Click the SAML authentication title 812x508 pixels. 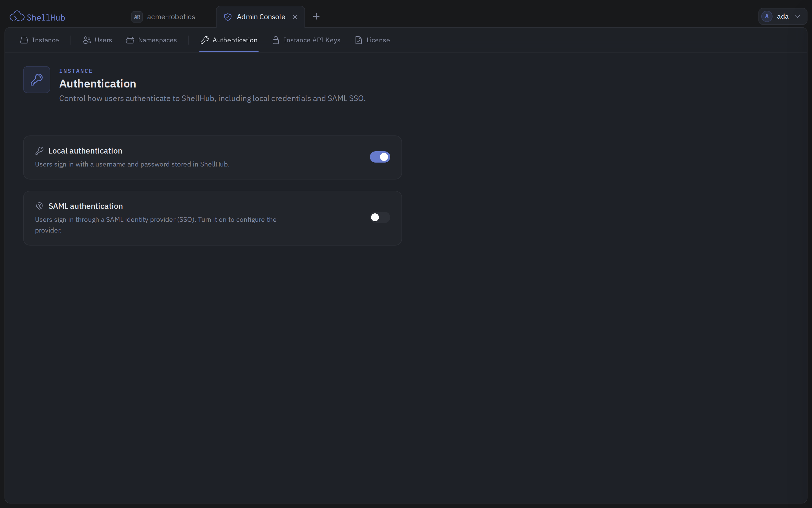(85, 206)
